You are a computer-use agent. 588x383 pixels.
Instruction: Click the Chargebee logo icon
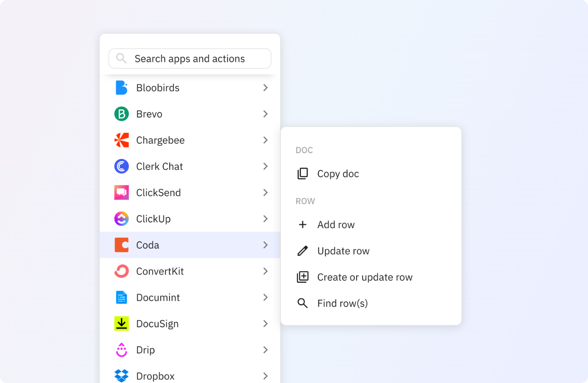tap(121, 140)
